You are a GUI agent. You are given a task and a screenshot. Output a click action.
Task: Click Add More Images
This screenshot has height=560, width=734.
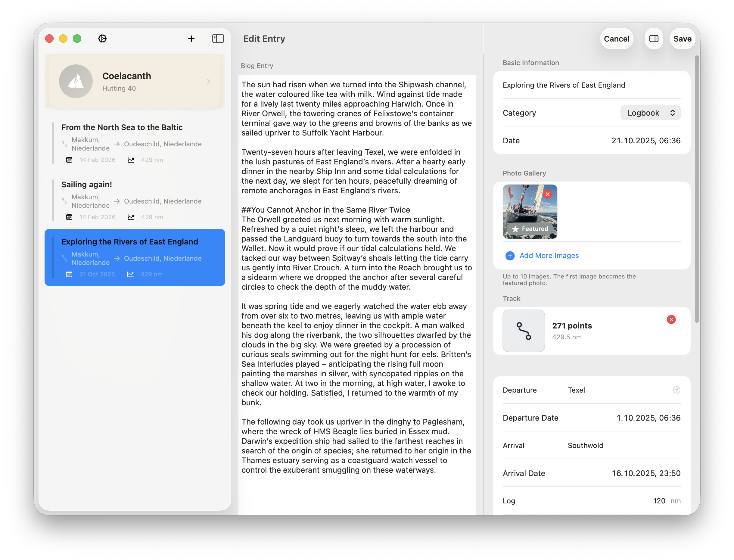pyautogui.click(x=549, y=255)
